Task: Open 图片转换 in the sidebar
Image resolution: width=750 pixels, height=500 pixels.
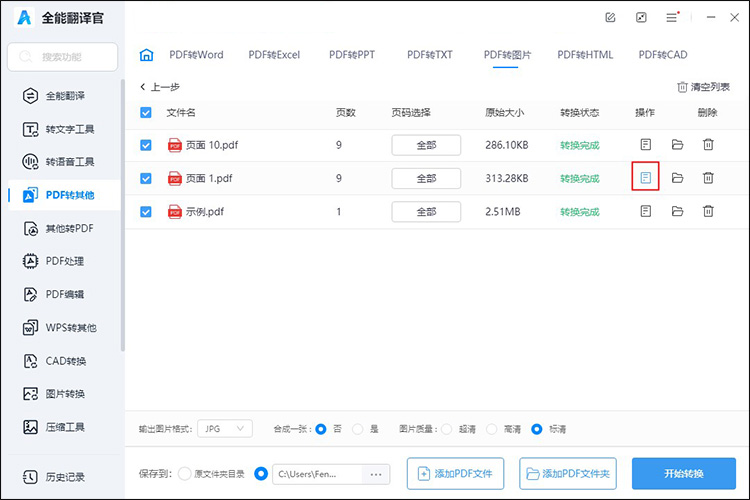Action: [x=62, y=394]
